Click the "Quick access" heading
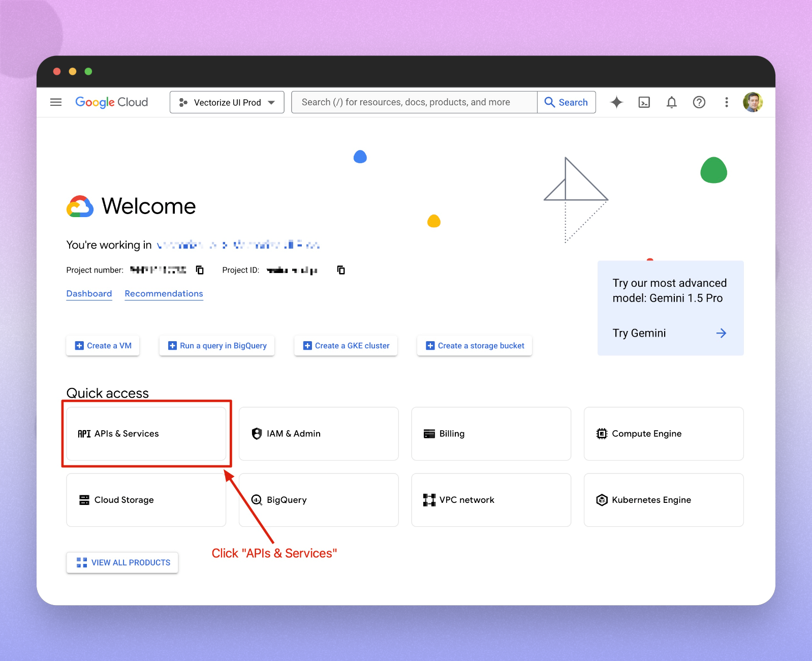812x661 pixels. (x=108, y=393)
